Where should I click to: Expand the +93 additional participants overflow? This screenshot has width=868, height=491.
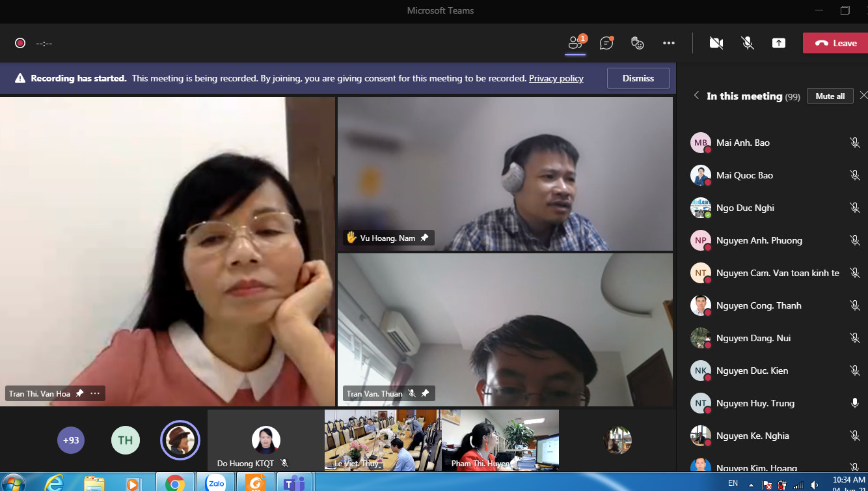[x=71, y=440]
